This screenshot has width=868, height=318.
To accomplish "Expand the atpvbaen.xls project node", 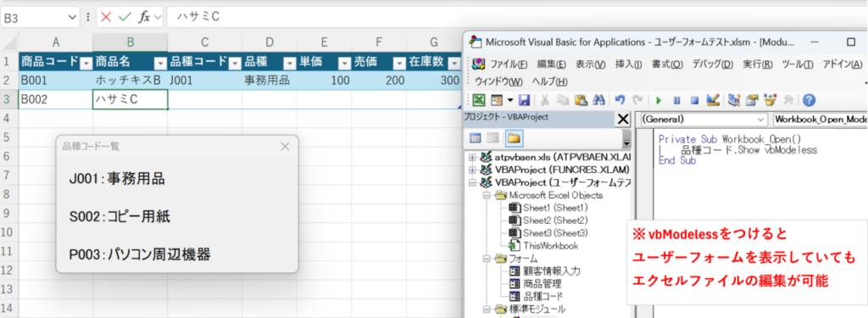I will [x=473, y=158].
